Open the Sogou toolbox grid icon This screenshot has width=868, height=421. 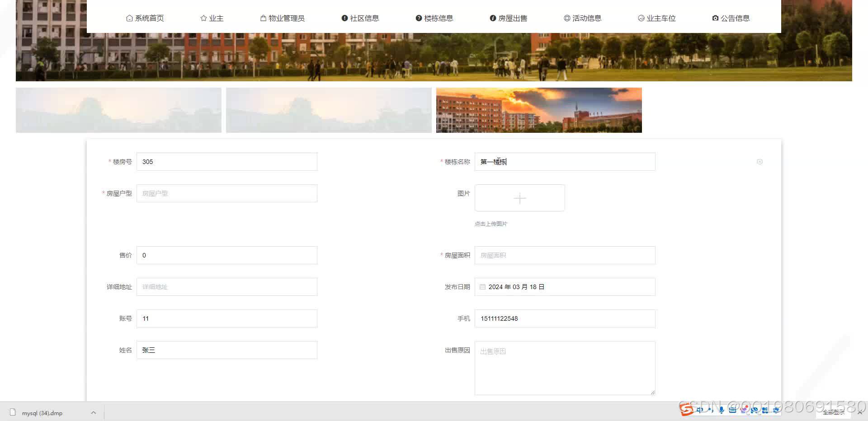(765, 410)
